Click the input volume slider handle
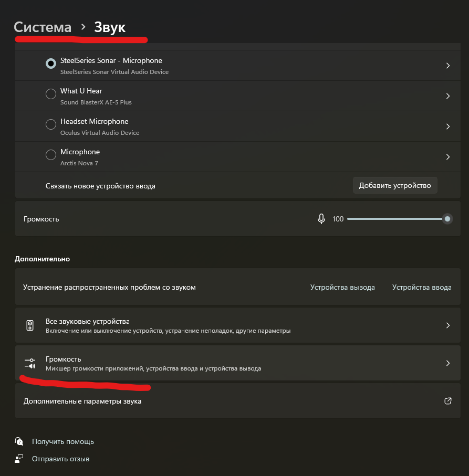The image size is (469, 476). click(x=447, y=219)
